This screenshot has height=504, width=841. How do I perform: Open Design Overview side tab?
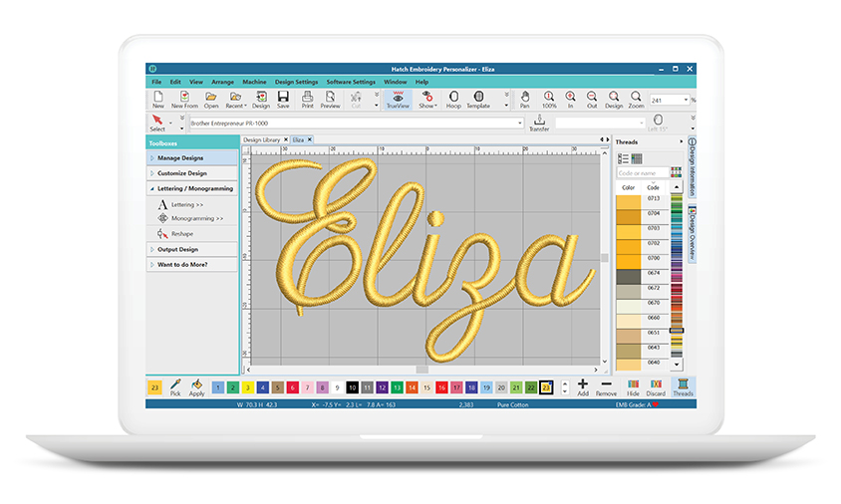tap(693, 234)
